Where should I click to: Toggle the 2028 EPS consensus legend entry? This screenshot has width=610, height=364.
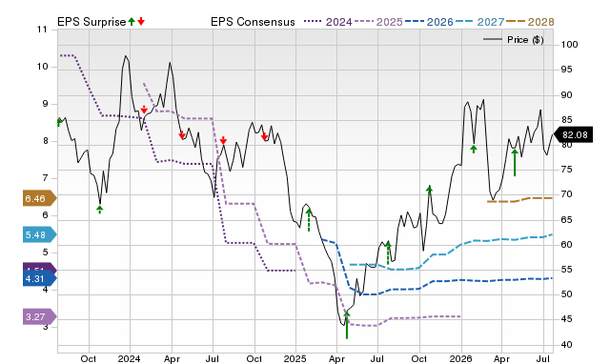530,22
